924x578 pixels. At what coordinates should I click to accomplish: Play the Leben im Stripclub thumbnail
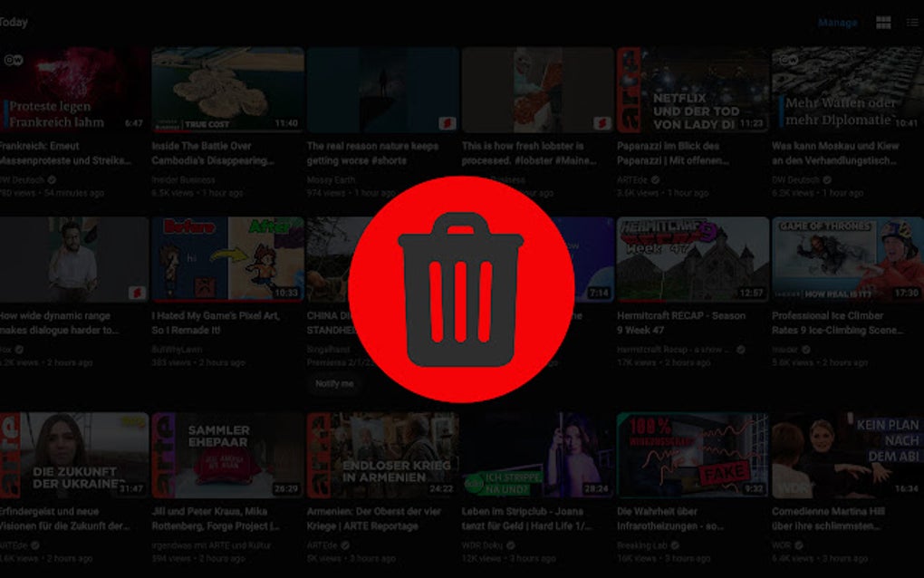538,451
